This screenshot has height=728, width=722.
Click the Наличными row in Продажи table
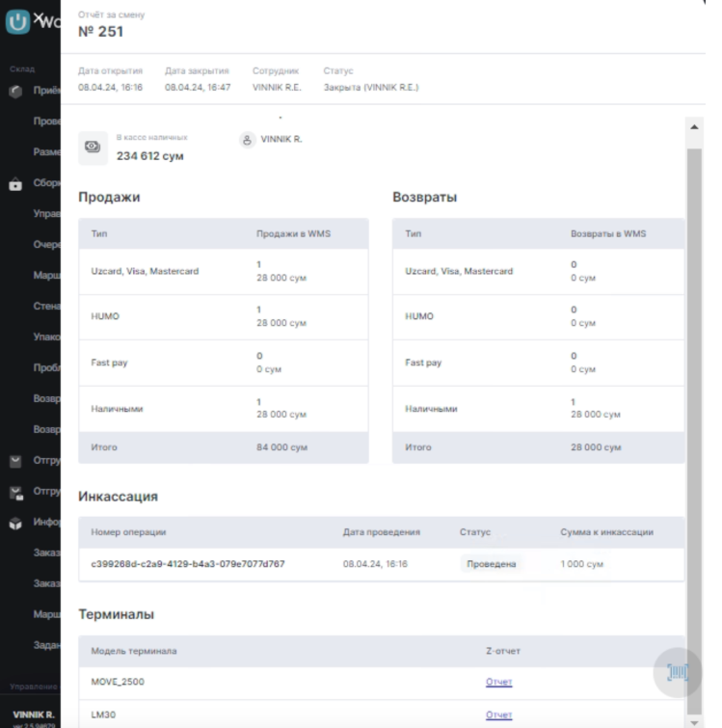pyautogui.click(x=224, y=409)
